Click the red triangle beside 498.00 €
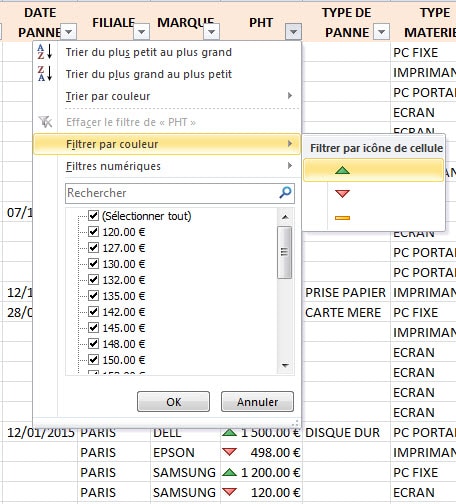This screenshot has width=456, height=504. coord(229,452)
